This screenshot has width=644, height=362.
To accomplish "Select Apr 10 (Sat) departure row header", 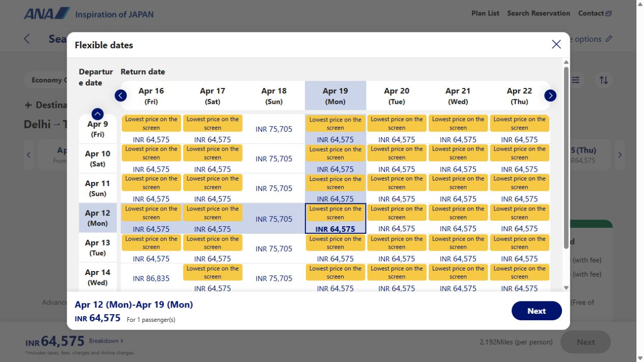I will 98,159.
